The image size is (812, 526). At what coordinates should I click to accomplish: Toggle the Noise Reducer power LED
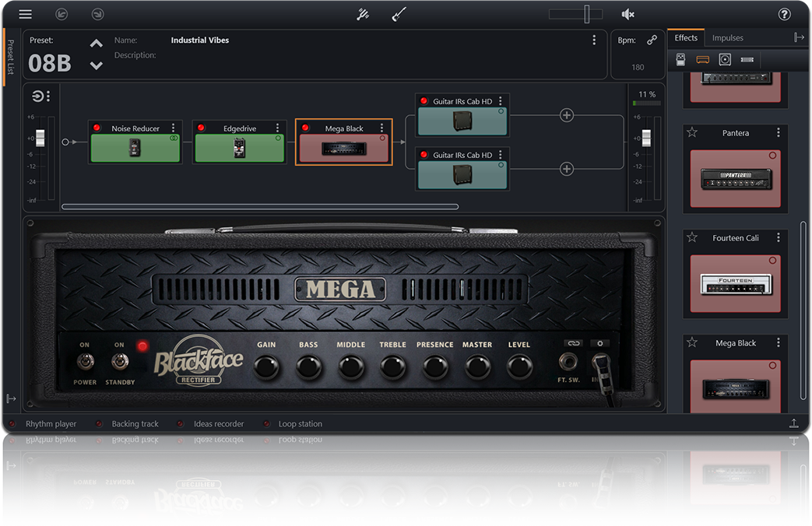[x=97, y=128]
